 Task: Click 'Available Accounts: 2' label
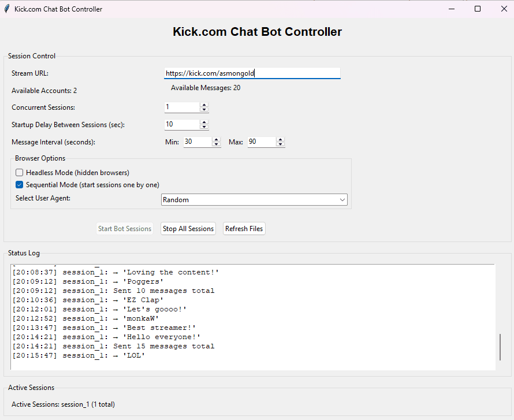pos(44,91)
